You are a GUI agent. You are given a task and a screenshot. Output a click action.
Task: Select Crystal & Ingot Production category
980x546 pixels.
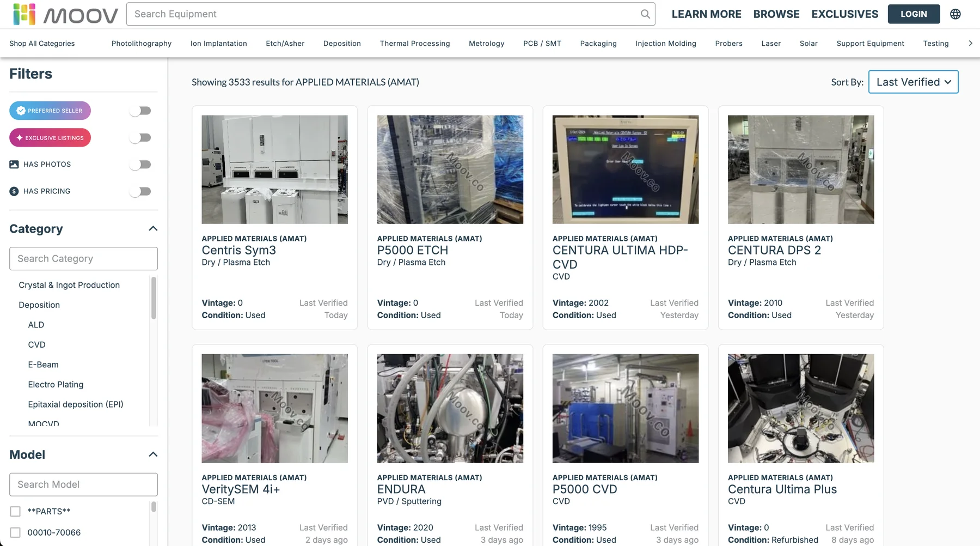(x=69, y=285)
